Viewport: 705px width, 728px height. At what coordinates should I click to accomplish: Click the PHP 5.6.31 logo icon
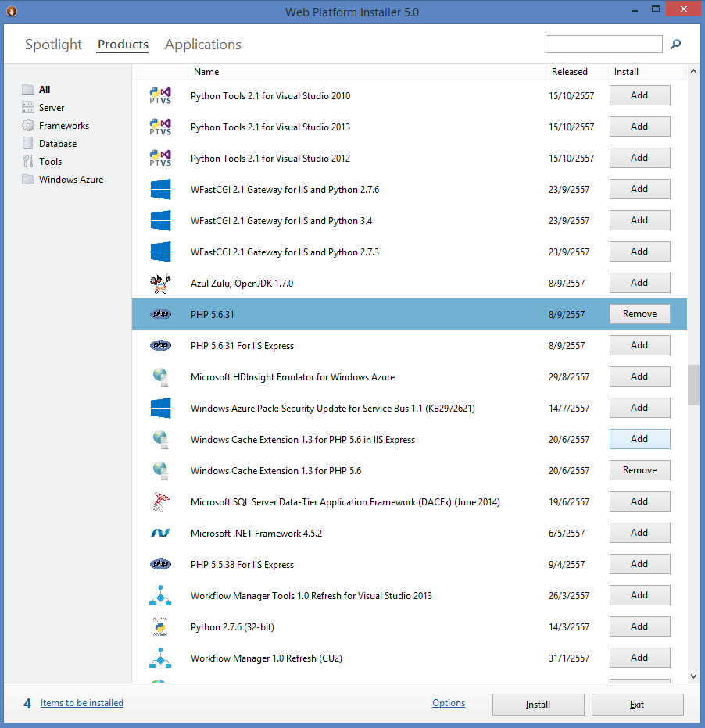160,314
